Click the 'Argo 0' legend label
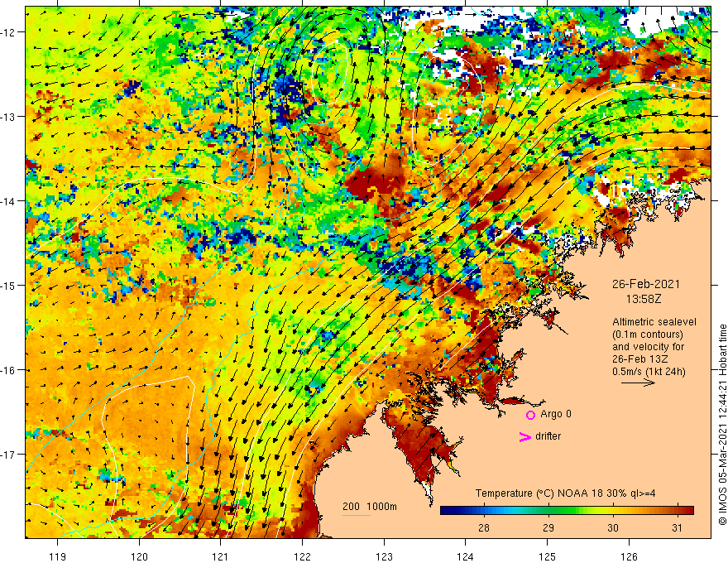Viewport: 728px width, 563px height. click(556, 414)
